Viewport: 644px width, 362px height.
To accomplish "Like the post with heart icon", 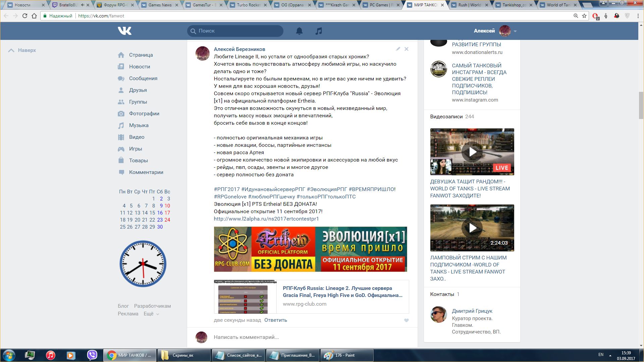I will [x=407, y=320].
